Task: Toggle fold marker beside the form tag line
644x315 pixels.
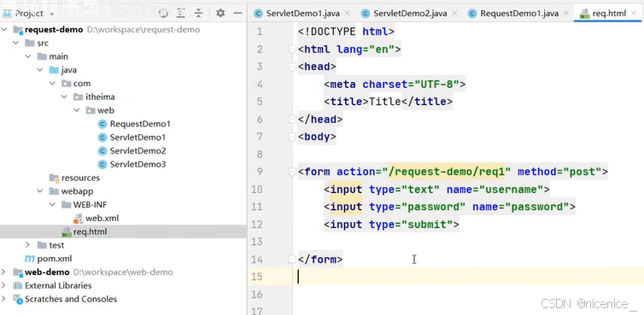Action: [x=292, y=172]
